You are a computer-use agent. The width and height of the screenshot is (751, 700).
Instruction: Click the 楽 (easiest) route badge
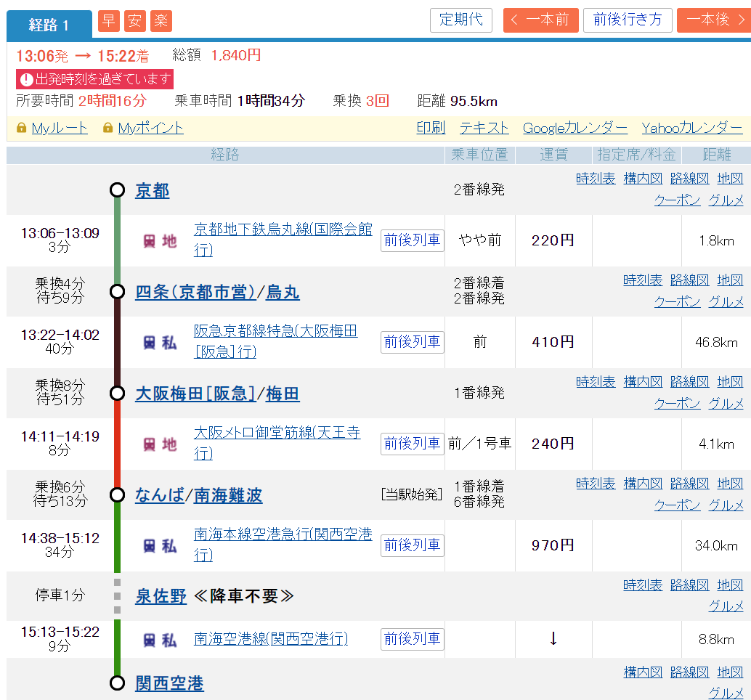(x=161, y=21)
